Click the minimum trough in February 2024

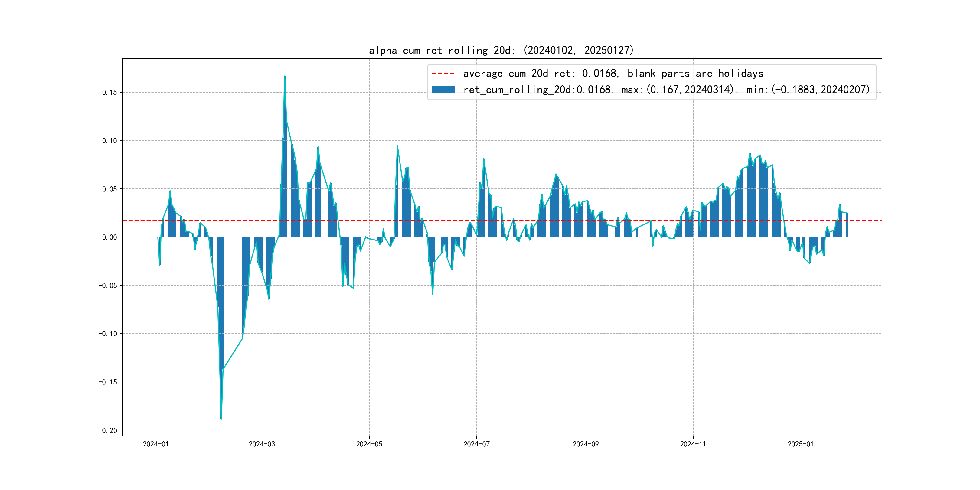pyautogui.click(x=221, y=418)
